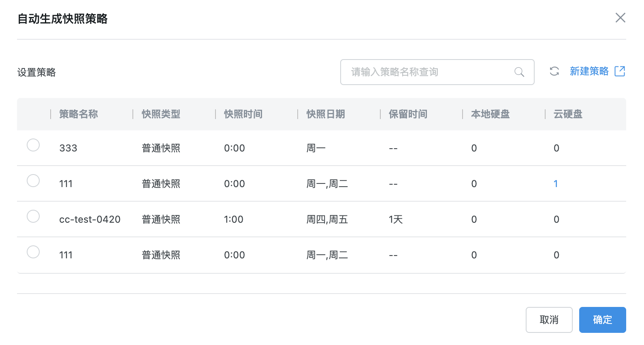Screen dimensions: 644x345
Task: Click the cloud disk count link 1
Action: (x=556, y=184)
